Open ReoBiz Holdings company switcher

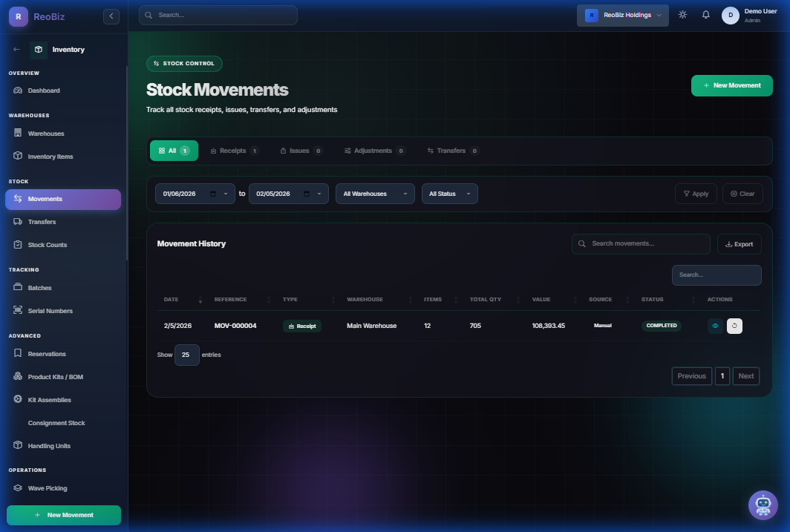(x=622, y=16)
